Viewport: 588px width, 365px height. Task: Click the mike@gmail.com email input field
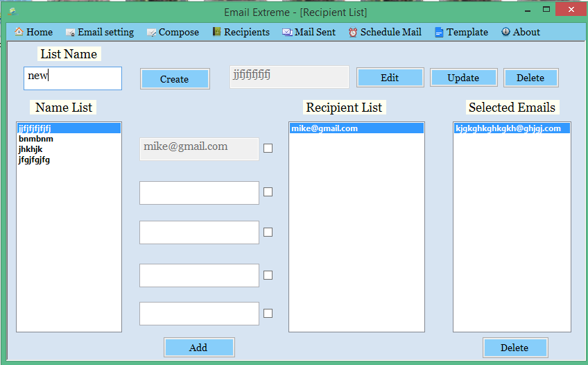pos(199,149)
